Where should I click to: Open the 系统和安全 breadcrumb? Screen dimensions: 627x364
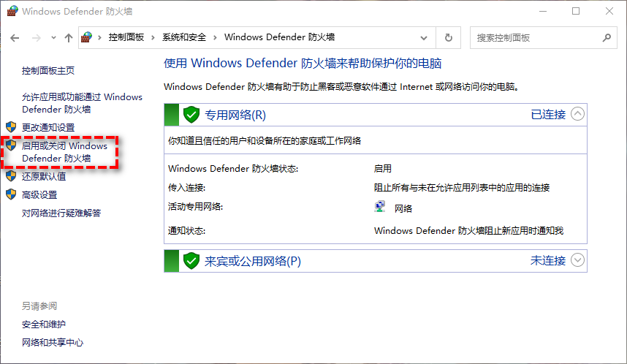tap(184, 37)
